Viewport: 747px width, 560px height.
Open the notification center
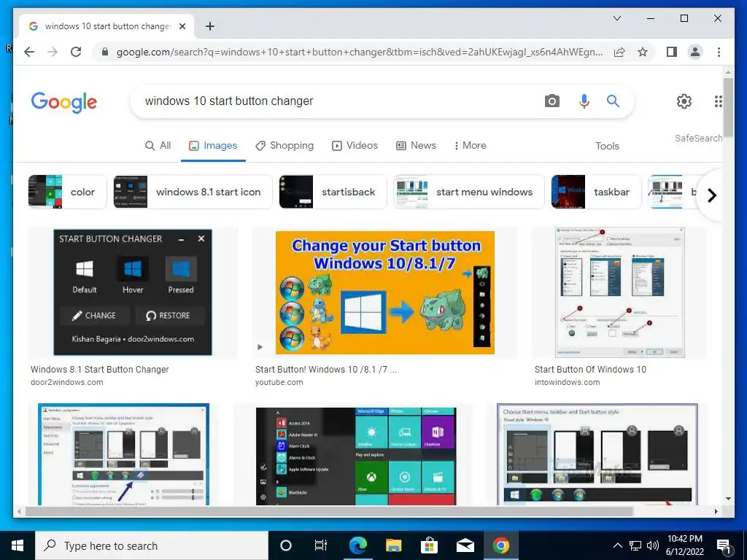724,546
